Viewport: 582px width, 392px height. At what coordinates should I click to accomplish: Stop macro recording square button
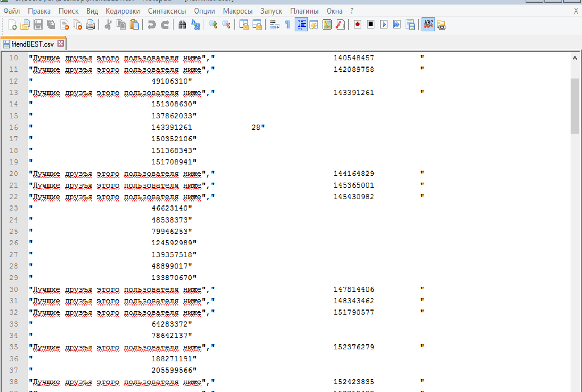(x=370, y=24)
